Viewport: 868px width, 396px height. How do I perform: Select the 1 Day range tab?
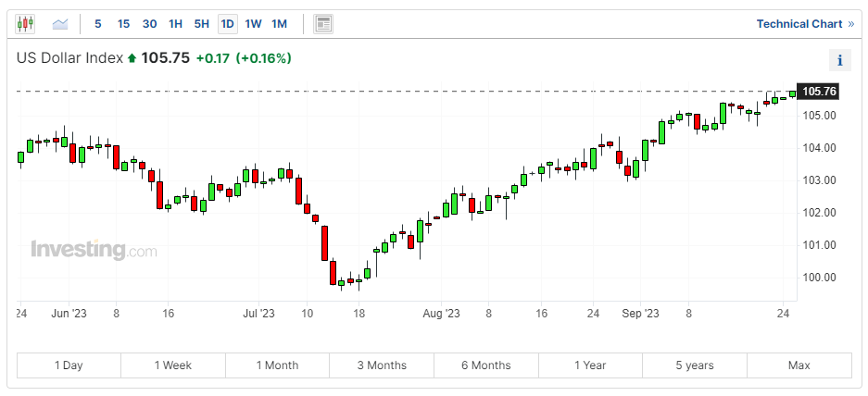69,365
